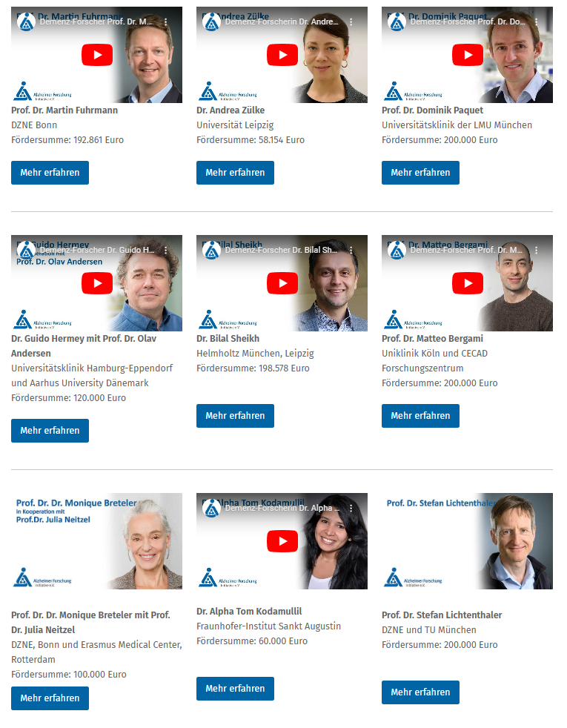This screenshot has height=728, width=567.
Task: Open Mehr erfahren for Bilal Sheikh
Action: pos(235,416)
